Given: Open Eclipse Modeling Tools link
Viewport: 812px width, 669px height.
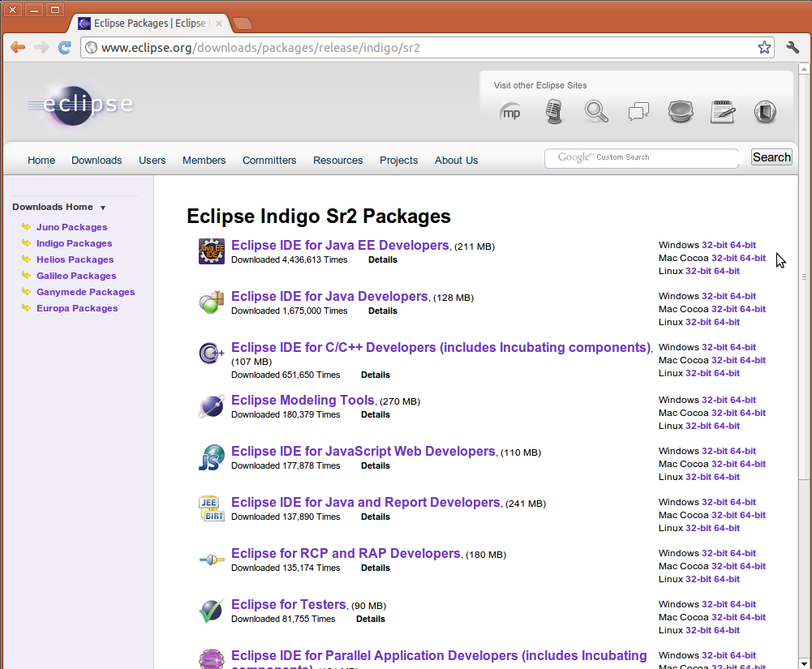Looking at the screenshot, I should click(303, 401).
